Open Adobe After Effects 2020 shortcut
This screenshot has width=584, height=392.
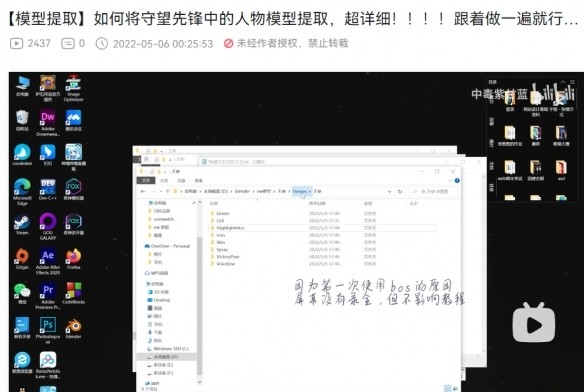[x=48, y=262]
